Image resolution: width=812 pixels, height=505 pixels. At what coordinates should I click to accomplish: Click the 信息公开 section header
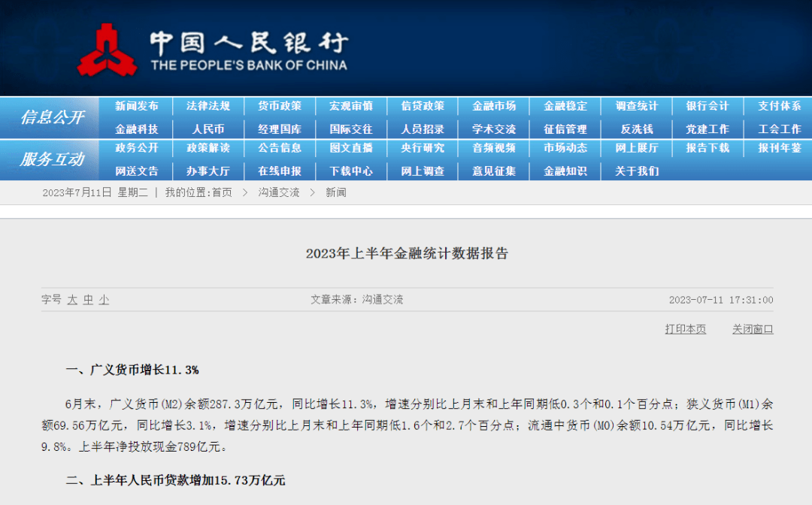(51, 118)
